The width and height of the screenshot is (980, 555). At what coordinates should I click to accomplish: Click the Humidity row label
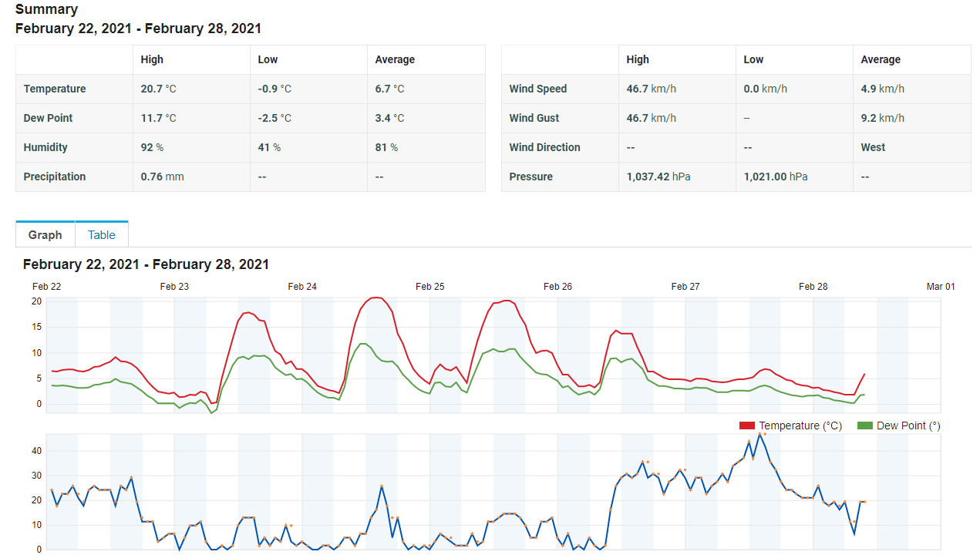45,147
